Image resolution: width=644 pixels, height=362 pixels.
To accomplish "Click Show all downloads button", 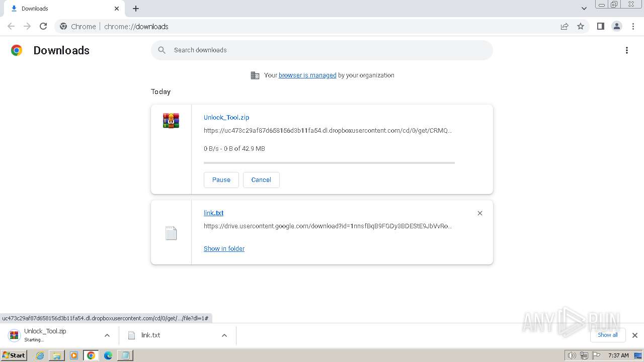I will (x=608, y=335).
